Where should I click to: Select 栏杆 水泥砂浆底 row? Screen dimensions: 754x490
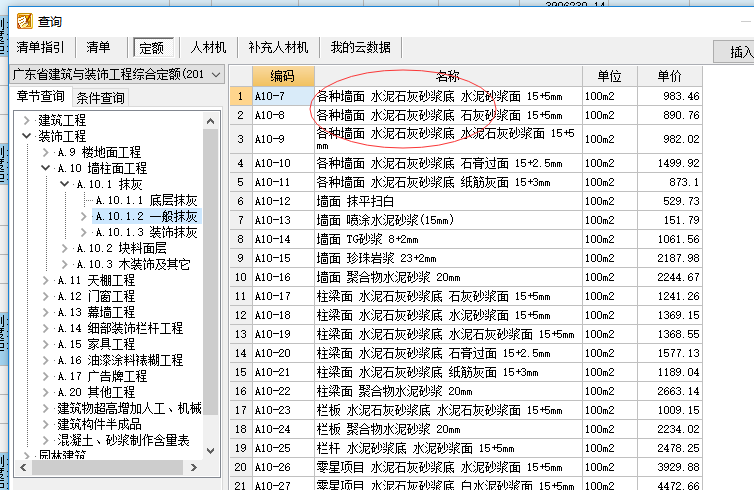(x=448, y=448)
